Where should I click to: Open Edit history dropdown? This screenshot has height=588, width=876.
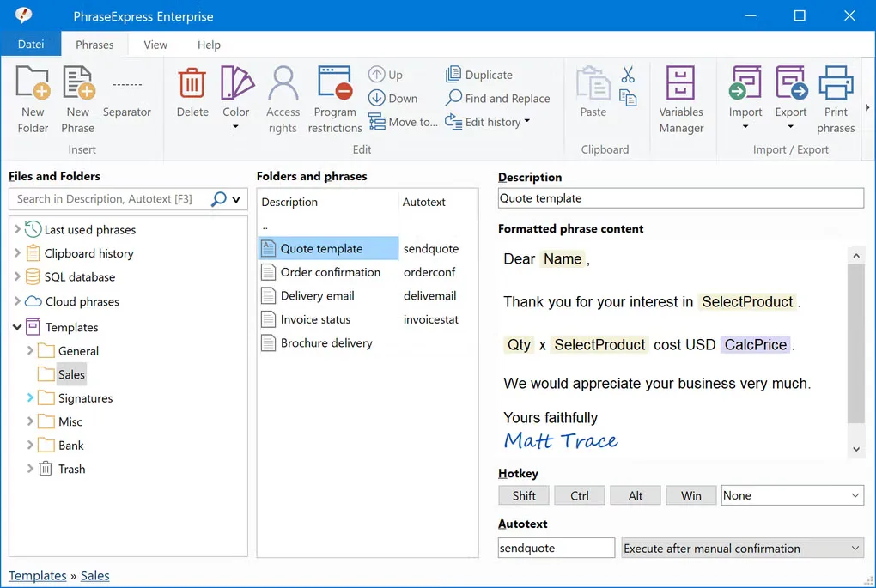tap(488, 122)
